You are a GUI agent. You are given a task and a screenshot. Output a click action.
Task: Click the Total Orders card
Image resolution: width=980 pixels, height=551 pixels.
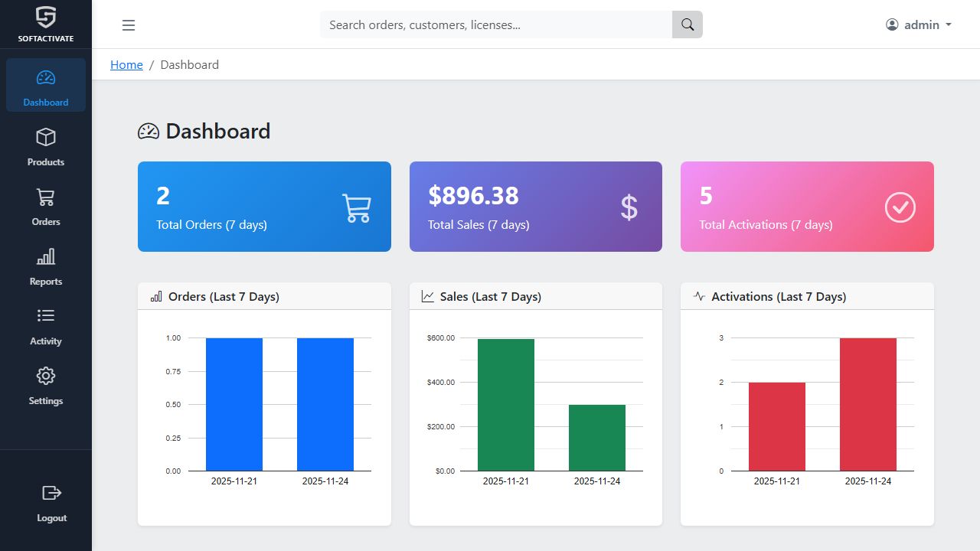click(x=264, y=207)
